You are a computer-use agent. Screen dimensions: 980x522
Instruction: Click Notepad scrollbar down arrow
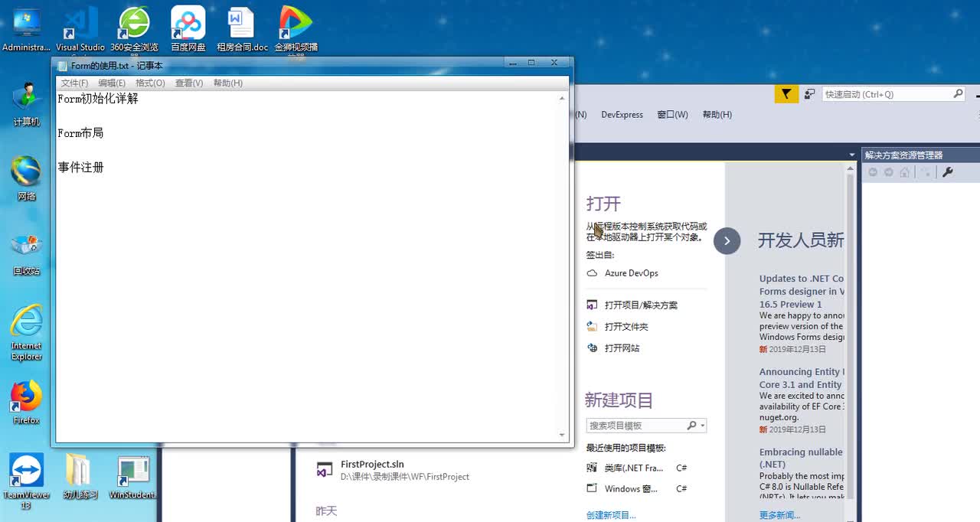point(562,436)
